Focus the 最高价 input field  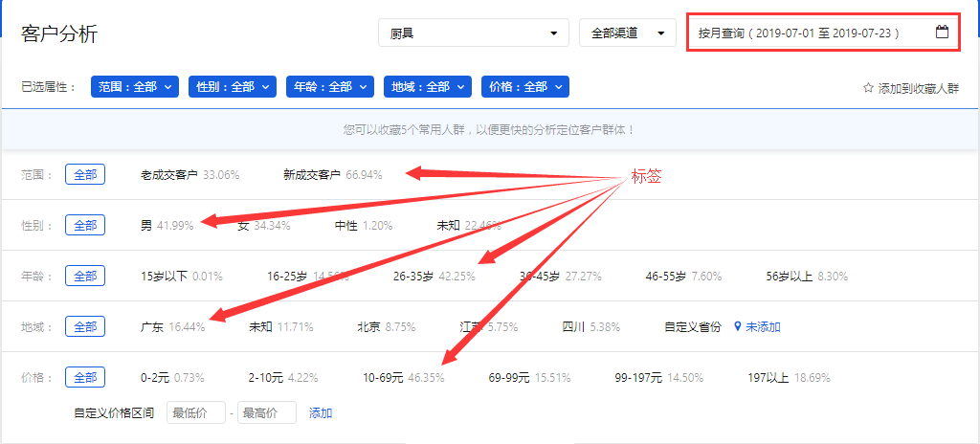click(x=267, y=412)
